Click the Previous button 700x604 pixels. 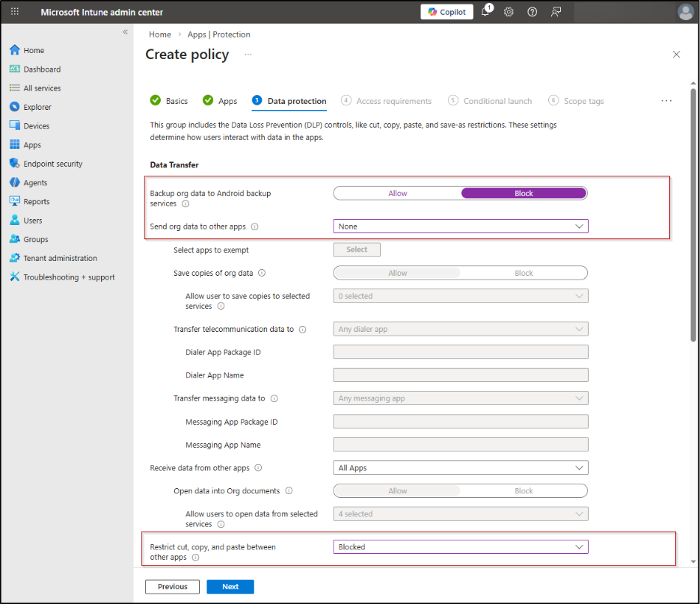click(172, 587)
